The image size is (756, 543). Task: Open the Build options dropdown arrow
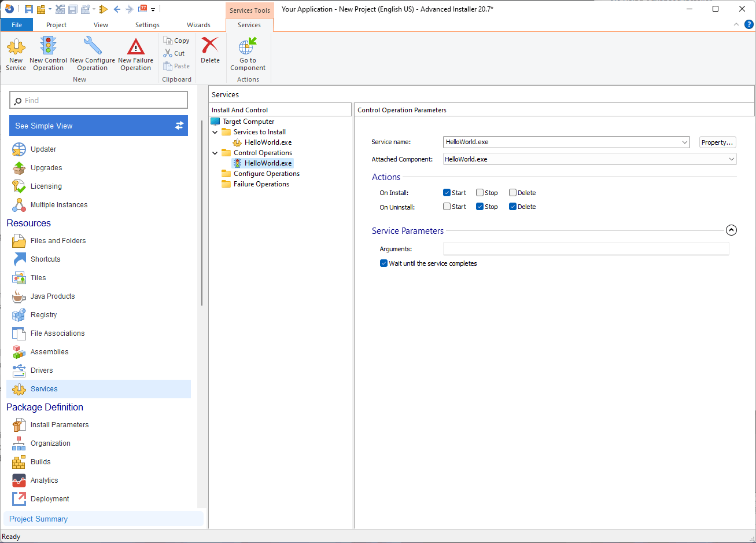pos(50,9)
